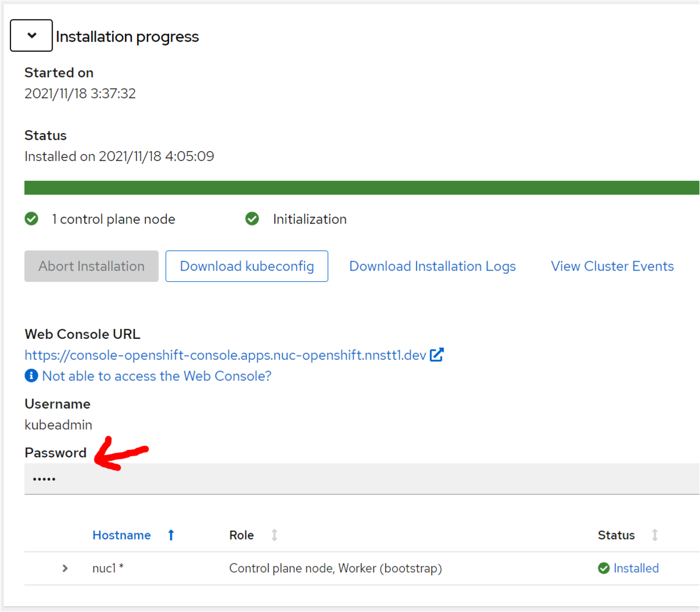Sort hosts by Role header
Image resolution: width=700 pixels, height=612 pixels.
click(242, 535)
